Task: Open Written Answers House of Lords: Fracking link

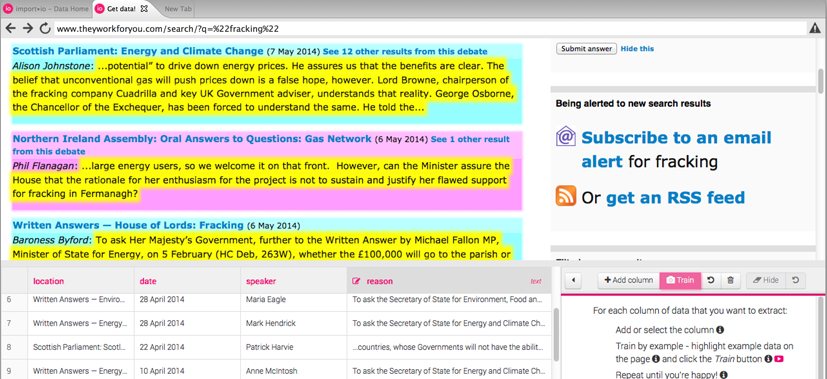Action: [128, 225]
